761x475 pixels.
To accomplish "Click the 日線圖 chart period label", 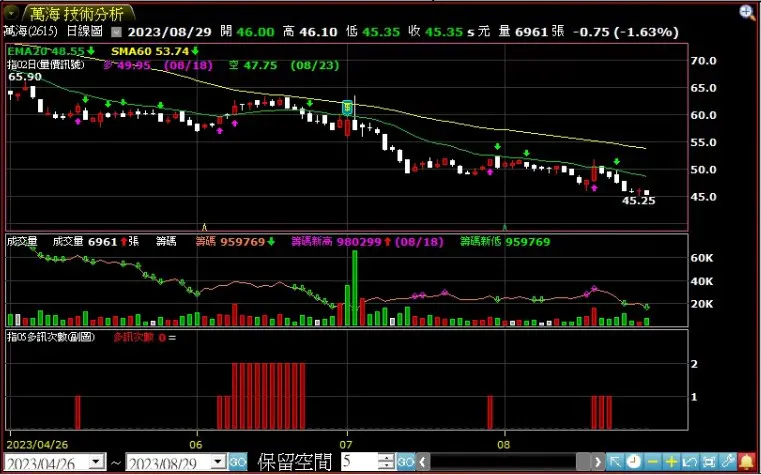I will point(84,32).
